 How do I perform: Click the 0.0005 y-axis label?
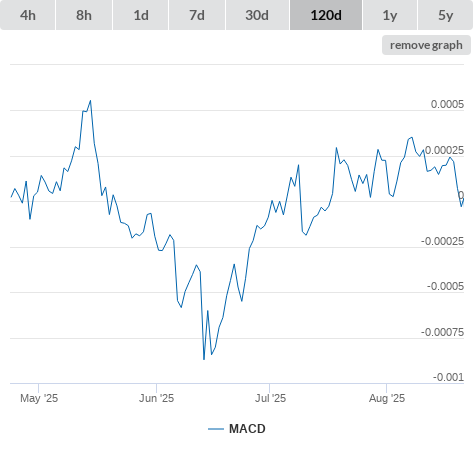(447, 104)
